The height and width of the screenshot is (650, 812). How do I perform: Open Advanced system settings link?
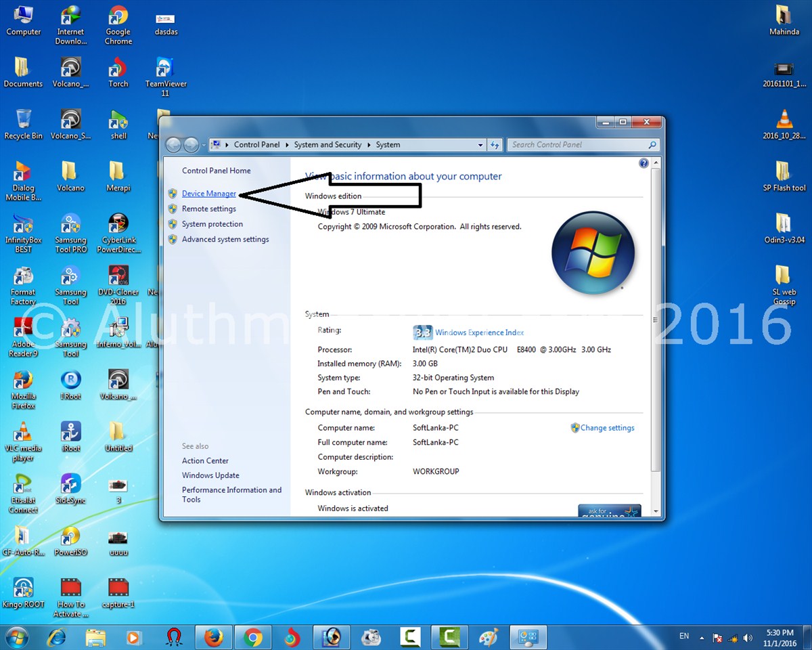225,239
